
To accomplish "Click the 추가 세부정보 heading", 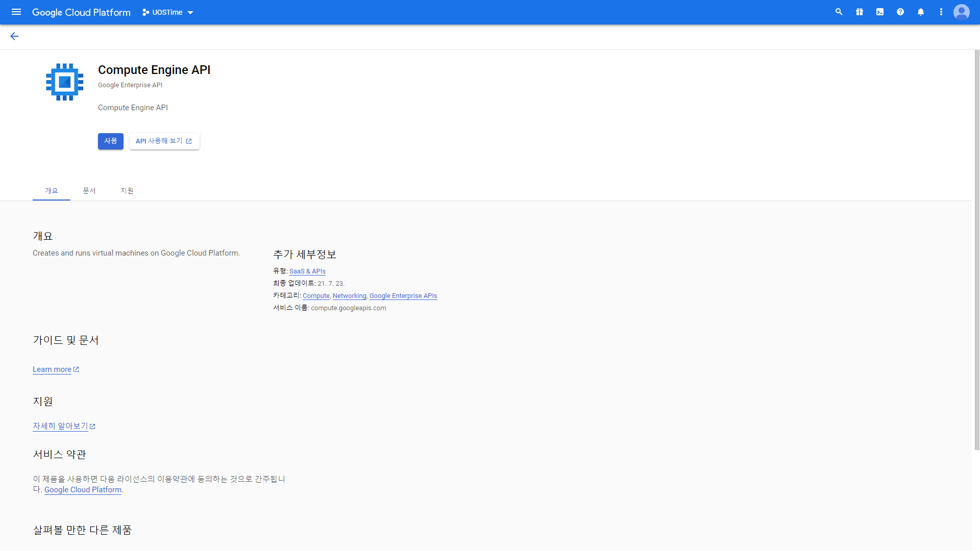I will point(305,255).
